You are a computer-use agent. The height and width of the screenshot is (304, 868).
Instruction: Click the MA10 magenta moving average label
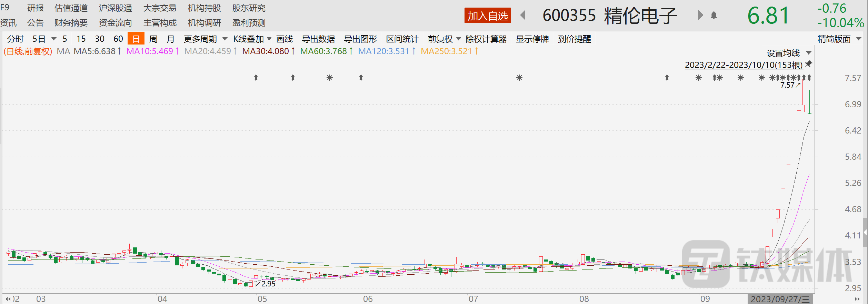[150, 51]
